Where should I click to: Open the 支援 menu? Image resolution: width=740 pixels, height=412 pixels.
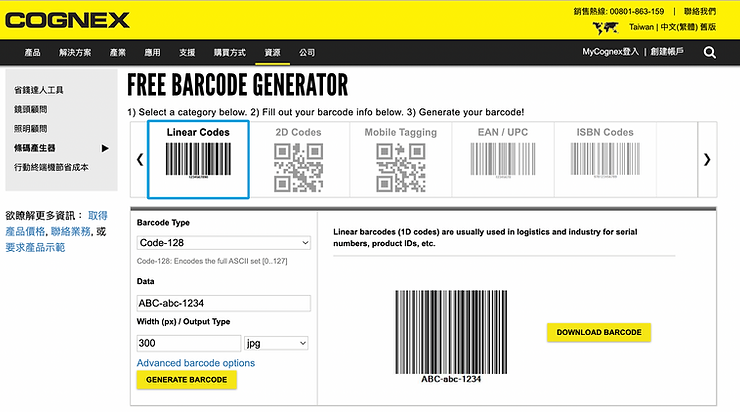pos(187,52)
